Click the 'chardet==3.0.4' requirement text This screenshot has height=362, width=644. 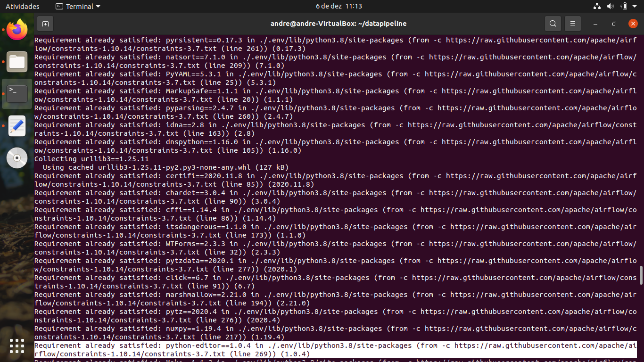[x=195, y=193]
